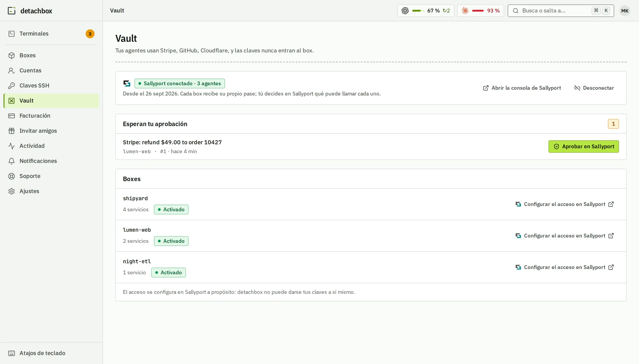
Task: Click the search magnifier icon
Action: click(x=515, y=11)
